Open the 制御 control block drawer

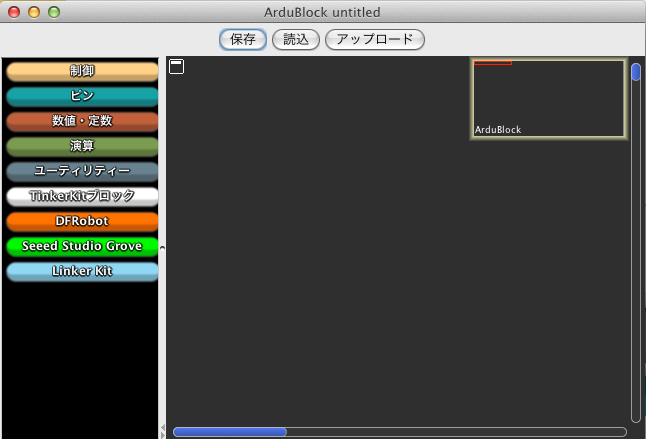pyautogui.click(x=82, y=71)
